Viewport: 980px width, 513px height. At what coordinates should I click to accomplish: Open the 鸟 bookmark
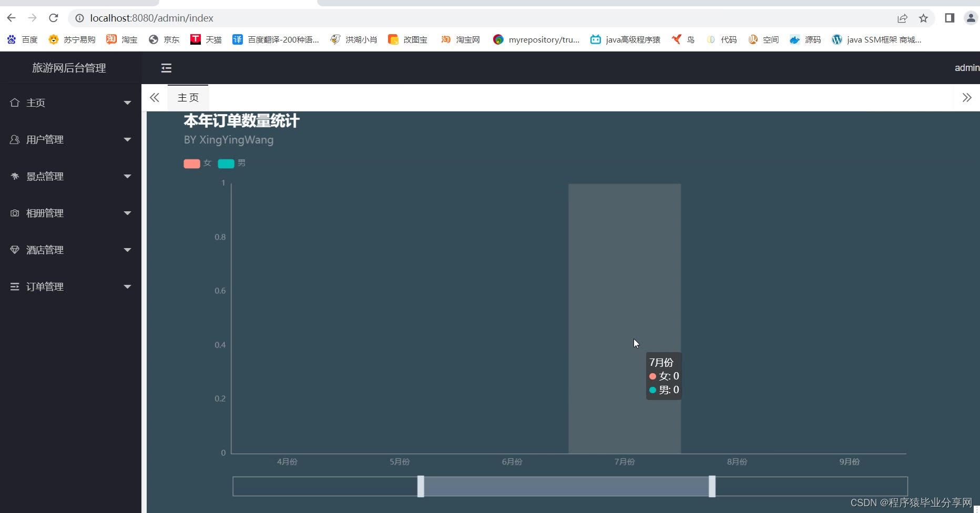coord(683,39)
